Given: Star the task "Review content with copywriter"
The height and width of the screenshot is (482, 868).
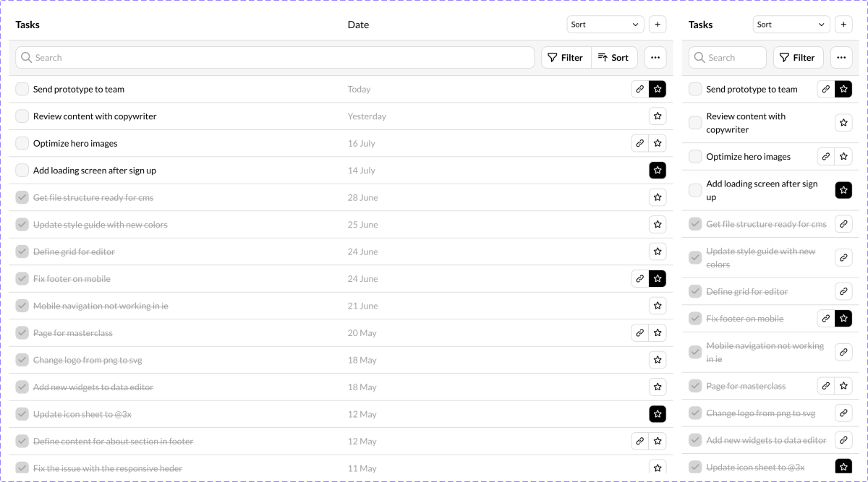Looking at the screenshot, I should tap(658, 116).
